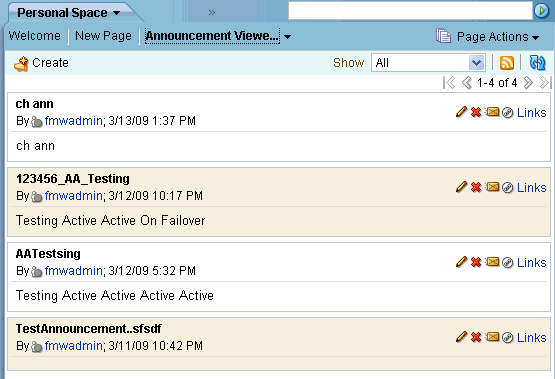Click the search input field
Image resolution: width=555 pixels, height=379 pixels.
410,11
